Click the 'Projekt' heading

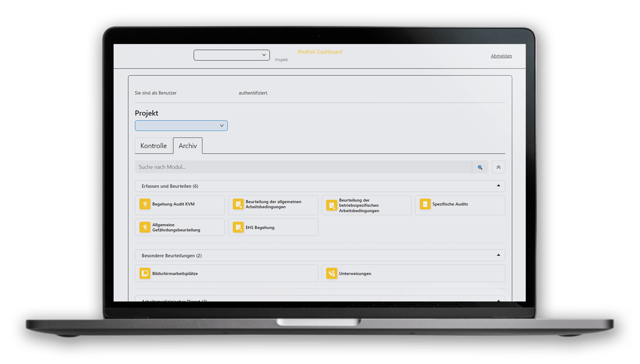[146, 113]
